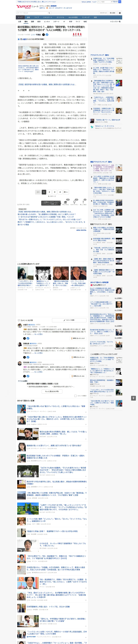The image size is (138, 644).
Task: Click the keyword search magnifier icon
Action: tap(49, 13)
